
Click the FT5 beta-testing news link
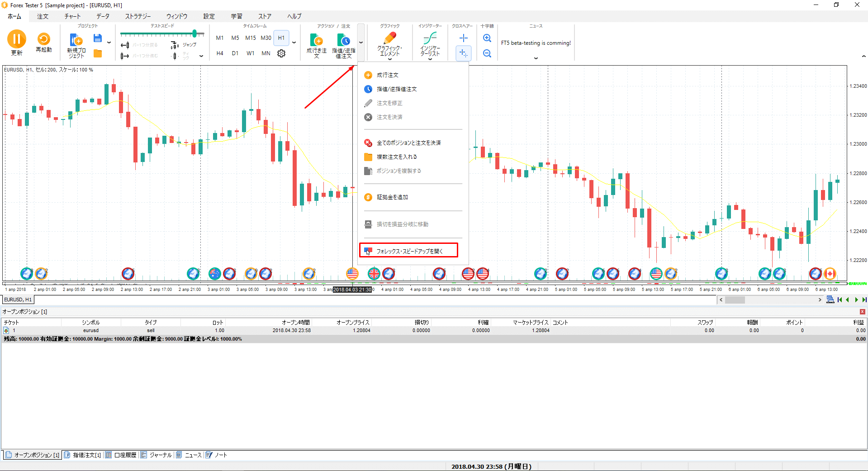pos(536,43)
